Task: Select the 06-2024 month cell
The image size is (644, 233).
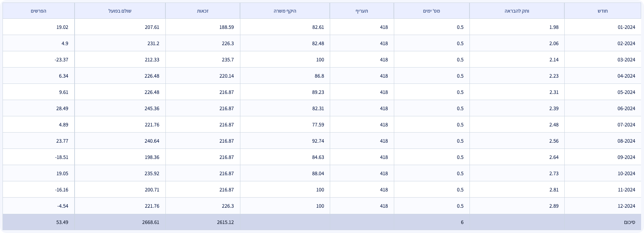Action: [x=626, y=108]
